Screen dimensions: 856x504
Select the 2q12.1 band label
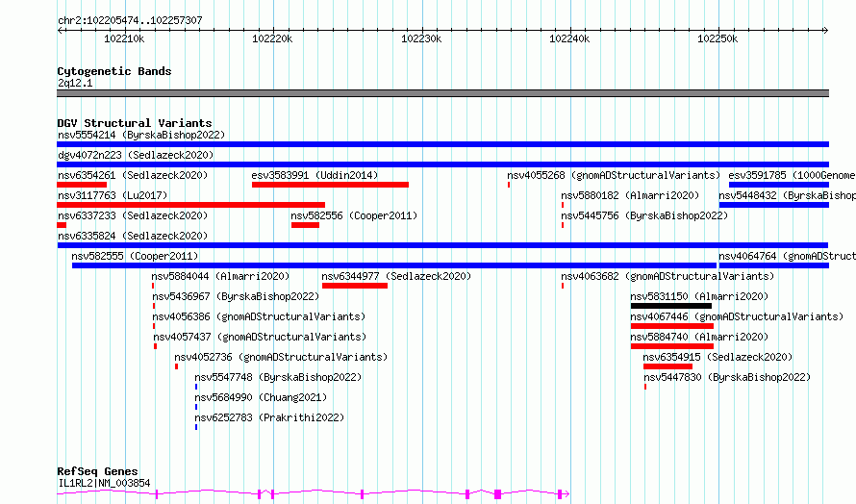pos(75,83)
